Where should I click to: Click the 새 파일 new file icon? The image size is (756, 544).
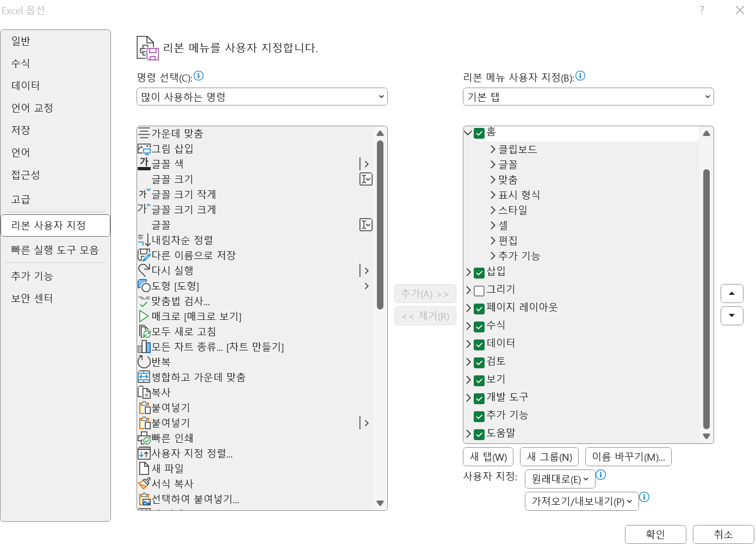[x=144, y=468]
